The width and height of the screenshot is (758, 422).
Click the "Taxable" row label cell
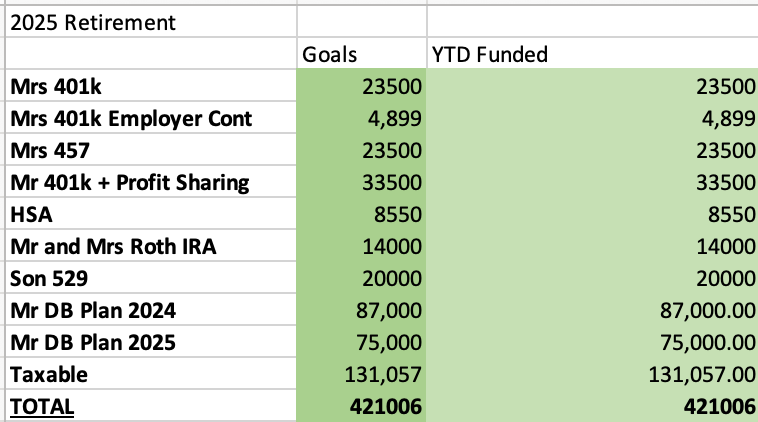(150, 375)
